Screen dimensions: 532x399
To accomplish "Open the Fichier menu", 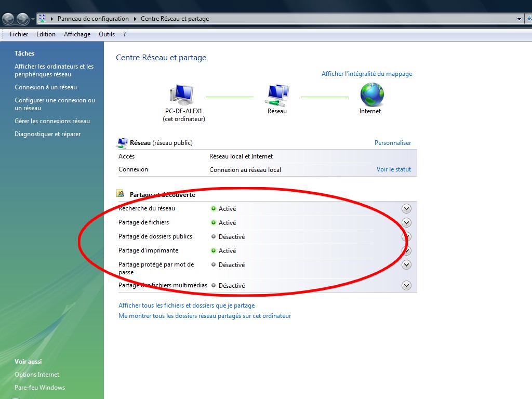I will [19, 34].
